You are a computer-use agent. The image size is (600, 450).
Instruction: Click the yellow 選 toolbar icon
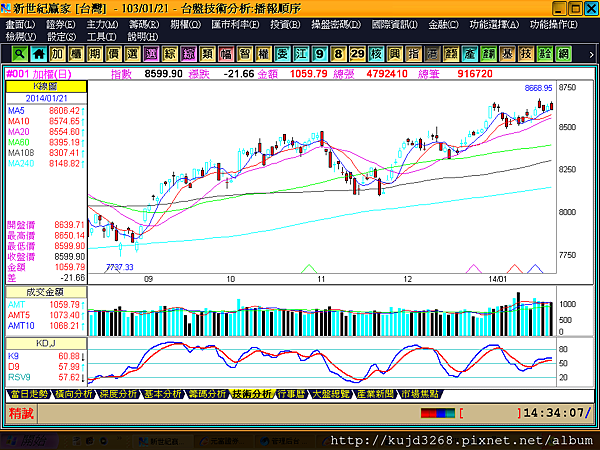point(132,54)
